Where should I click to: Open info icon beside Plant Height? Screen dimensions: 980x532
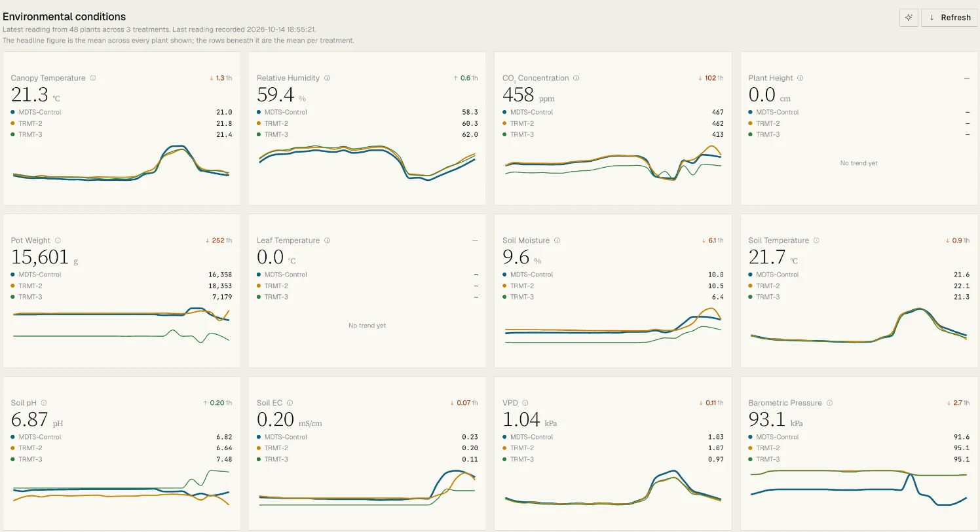(x=801, y=78)
